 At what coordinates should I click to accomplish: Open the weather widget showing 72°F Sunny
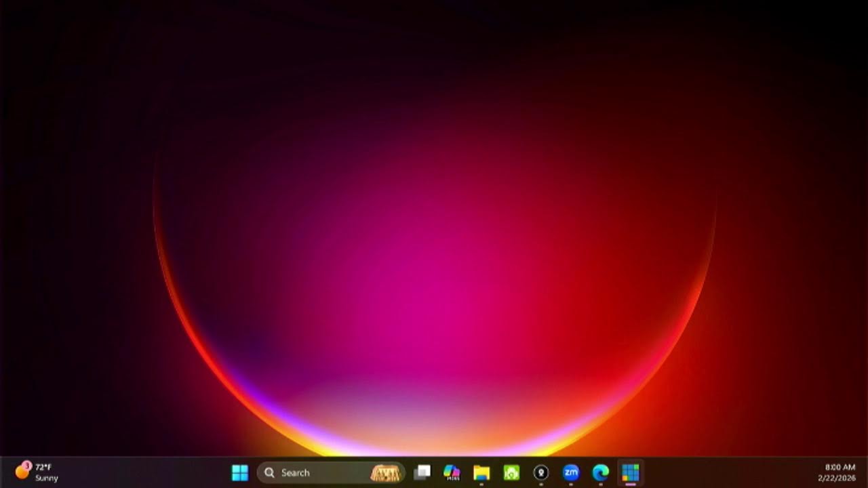(x=37, y=472)
